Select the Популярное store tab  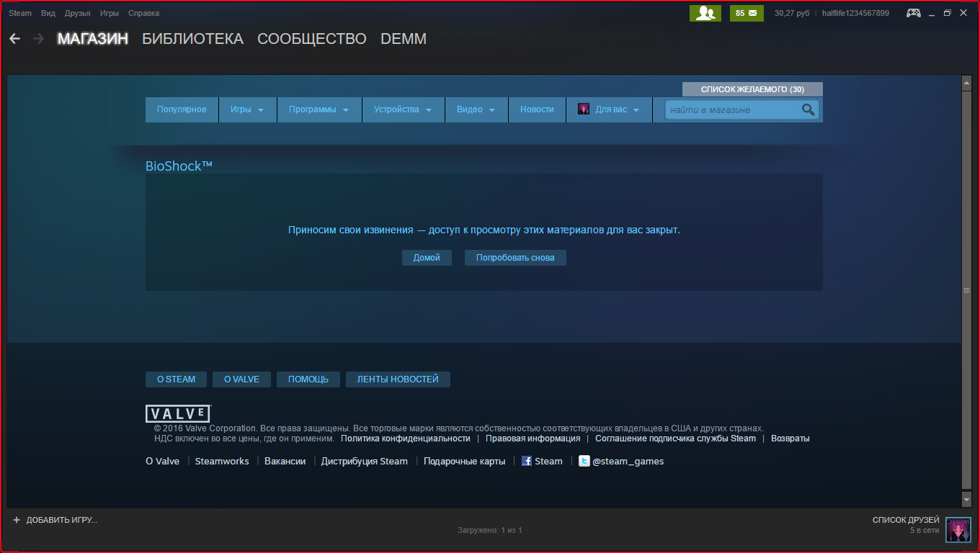(182, 109)
